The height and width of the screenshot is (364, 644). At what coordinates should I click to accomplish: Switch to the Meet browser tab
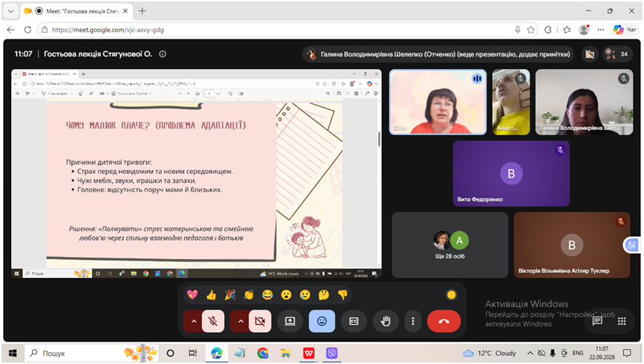pos(76,11)
